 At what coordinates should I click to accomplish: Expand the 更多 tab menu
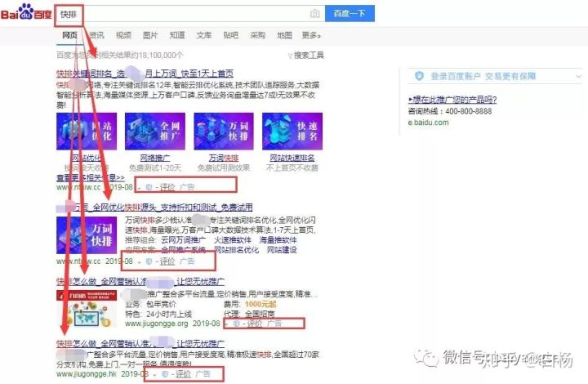point(310,36)
